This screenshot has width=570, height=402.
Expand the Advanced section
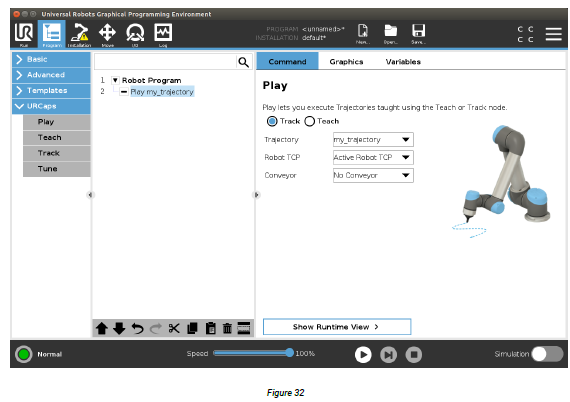coord(51,75)
